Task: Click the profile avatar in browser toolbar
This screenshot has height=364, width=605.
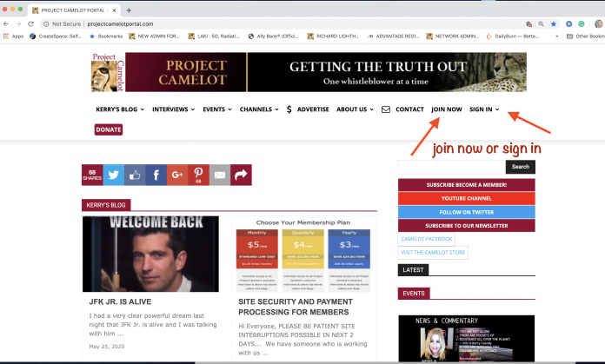Action: pos(599,24)
